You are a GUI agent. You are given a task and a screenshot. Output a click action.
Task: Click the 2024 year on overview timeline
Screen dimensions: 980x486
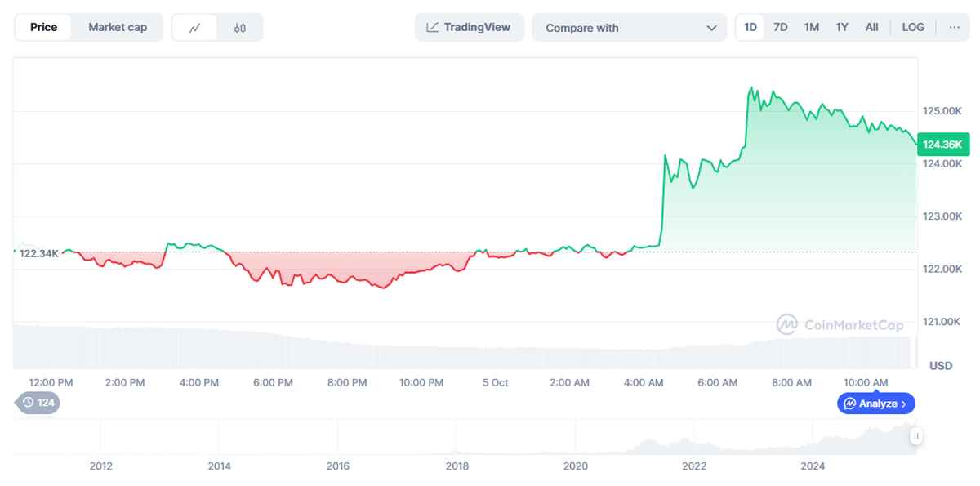813,466
